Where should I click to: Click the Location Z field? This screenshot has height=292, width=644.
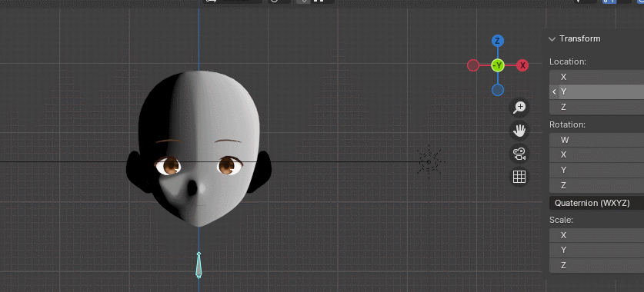597,108
